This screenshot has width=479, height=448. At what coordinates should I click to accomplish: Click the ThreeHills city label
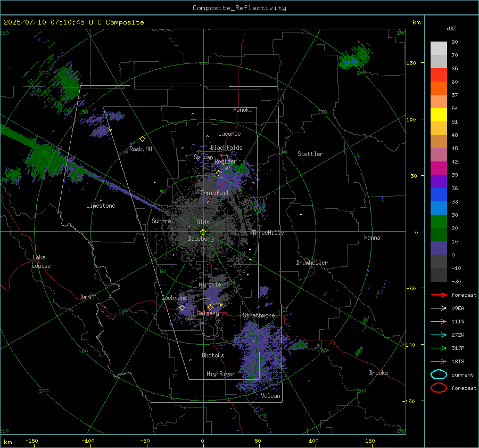point(268,233)
